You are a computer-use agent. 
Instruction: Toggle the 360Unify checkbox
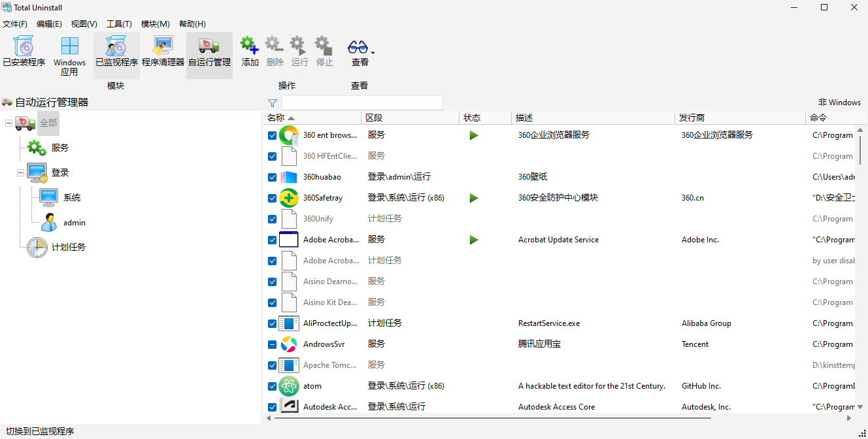click(272, 219)
